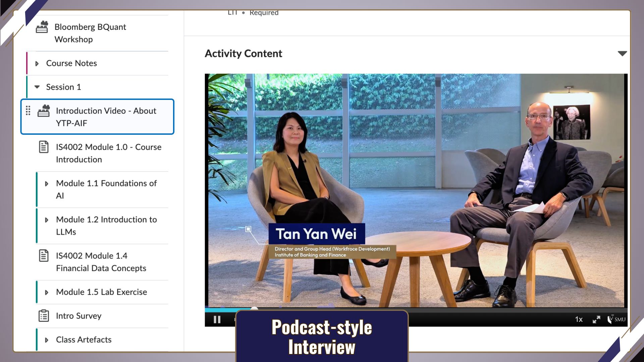644x362 pixels.
Task: Click Course Notes label
Action: pos(71,63)
